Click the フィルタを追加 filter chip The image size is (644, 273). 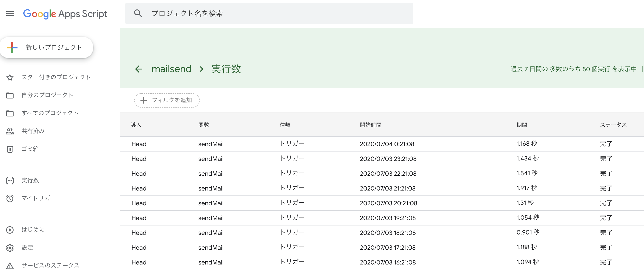[167, 100]
